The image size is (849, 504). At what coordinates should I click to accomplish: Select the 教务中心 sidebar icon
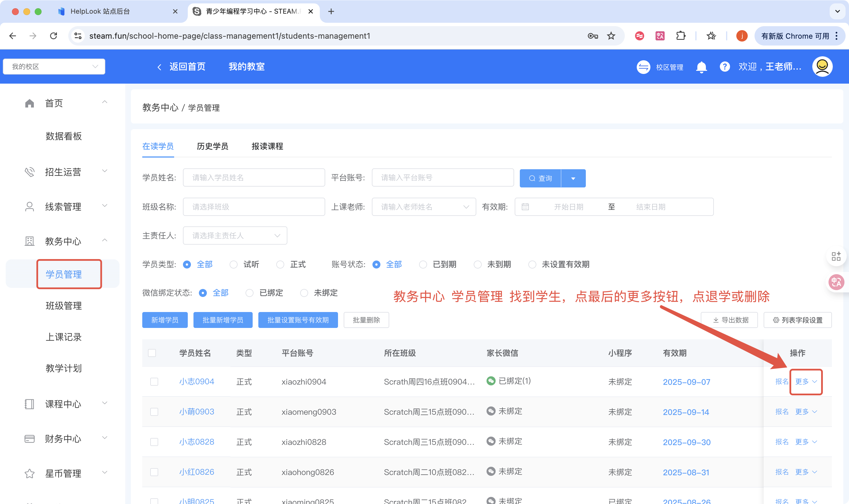30,241
